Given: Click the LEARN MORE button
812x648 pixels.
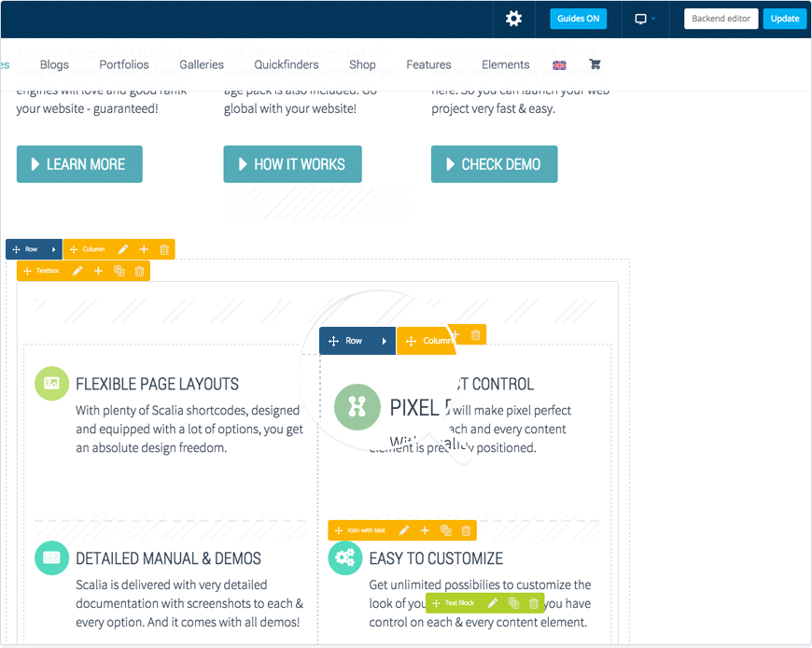Looking at the screenshot, I should [79, 164].
